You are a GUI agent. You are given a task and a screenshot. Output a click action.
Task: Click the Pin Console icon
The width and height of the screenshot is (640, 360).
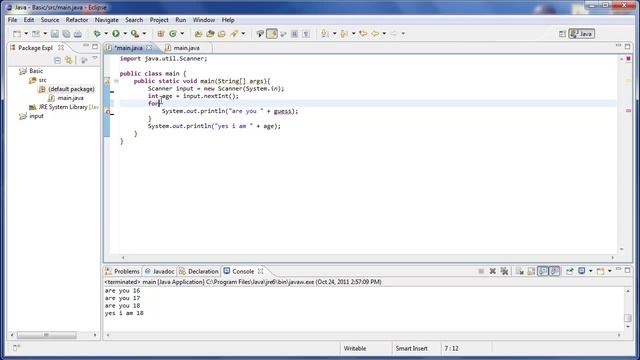[x=569, y=271]
